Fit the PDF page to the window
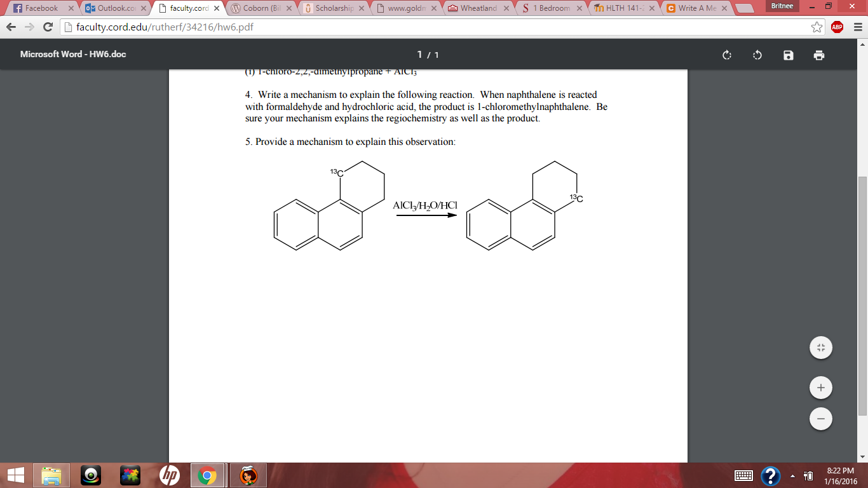Image resolution: width=868 pixels, height=488 pixels. pyautogui.click(x=820, y=348)
